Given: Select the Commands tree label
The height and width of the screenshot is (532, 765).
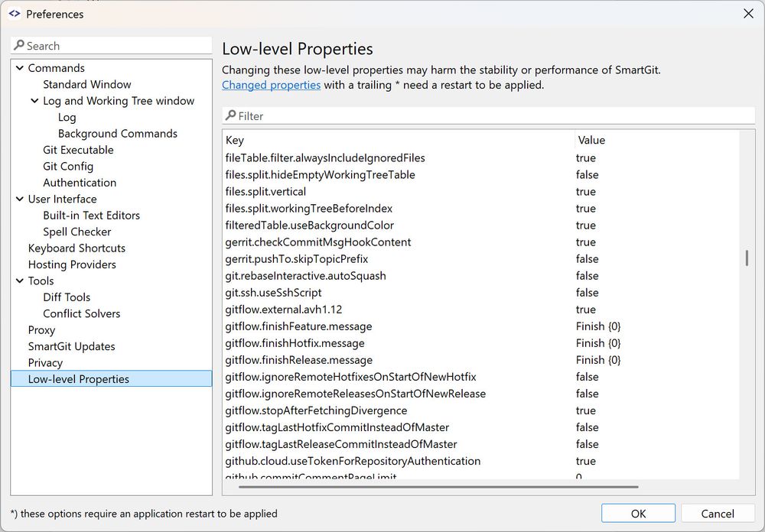Looking at the screenshot, I should click(x=56, y=68).
